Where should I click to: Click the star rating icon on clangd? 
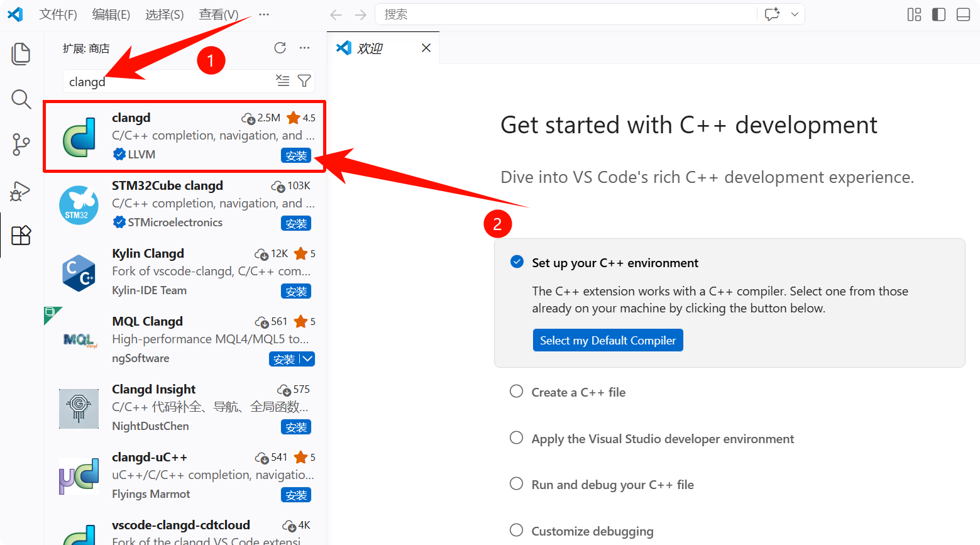tap(293, 118)
